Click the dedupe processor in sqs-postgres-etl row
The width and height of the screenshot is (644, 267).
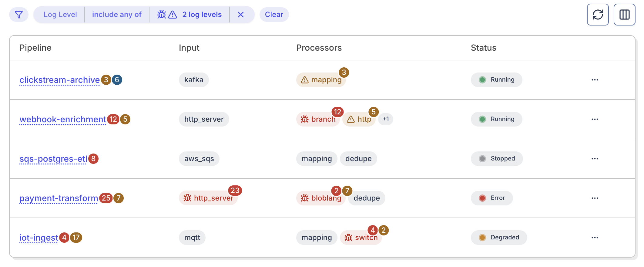pos(358,159)
